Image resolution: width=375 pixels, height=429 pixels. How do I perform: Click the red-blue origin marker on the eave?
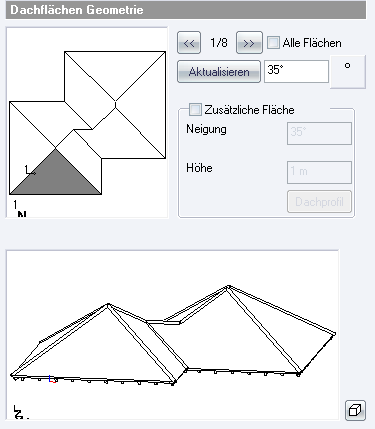(x=53, y=379)
